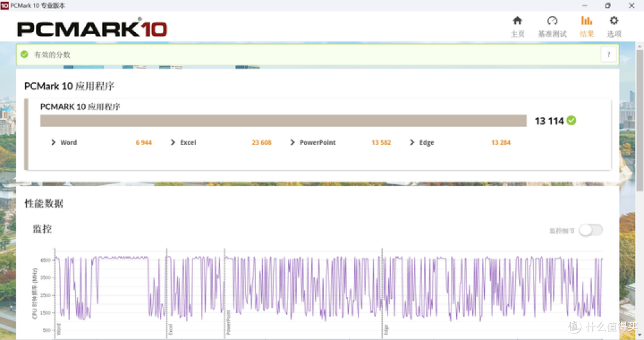Toggle the 监控细节 monitoring details switch
This screenshot has width=644, height=340.
tap(590, 230)
